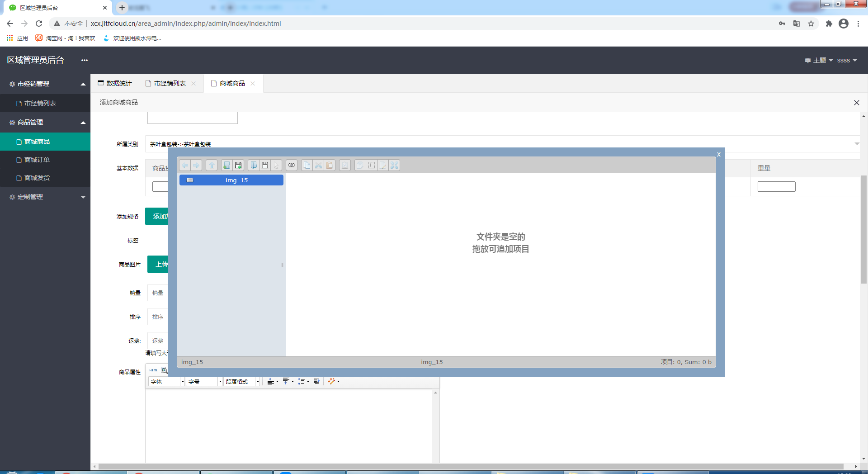This screenshot has height=474, width=868.
Task: Toggle HTML source mode in editor
Action: pyautogui.click(x=154, y=370)
